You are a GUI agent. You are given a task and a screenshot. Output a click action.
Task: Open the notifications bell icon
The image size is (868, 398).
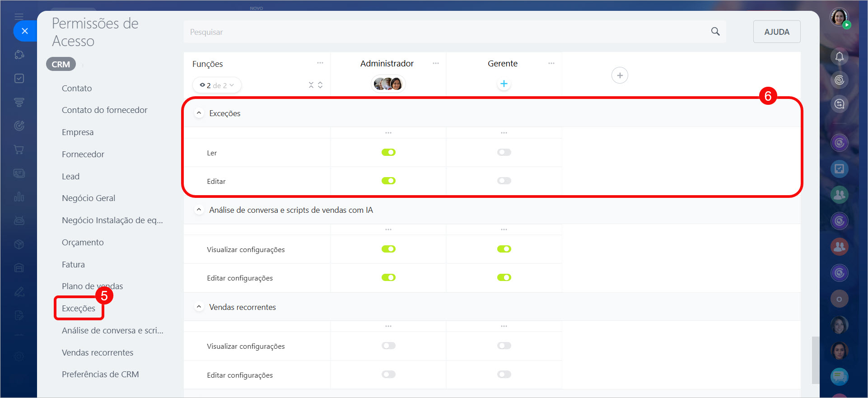point(839,56)
